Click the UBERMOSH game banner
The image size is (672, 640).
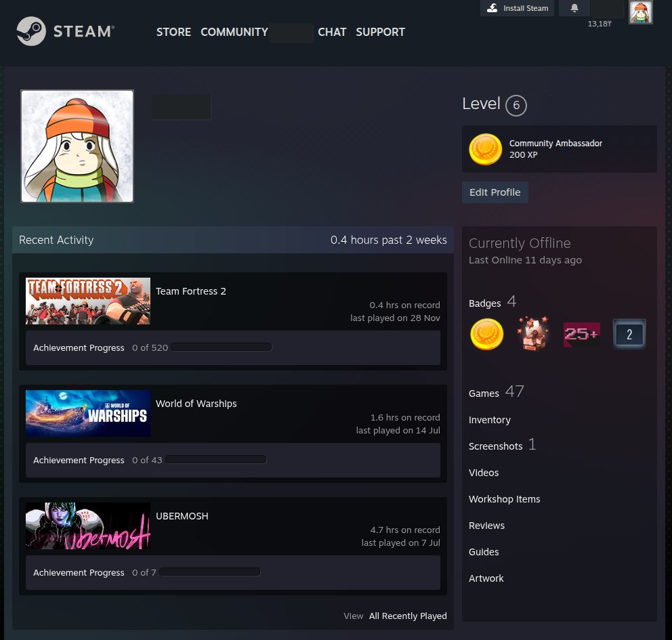point(88,526)
